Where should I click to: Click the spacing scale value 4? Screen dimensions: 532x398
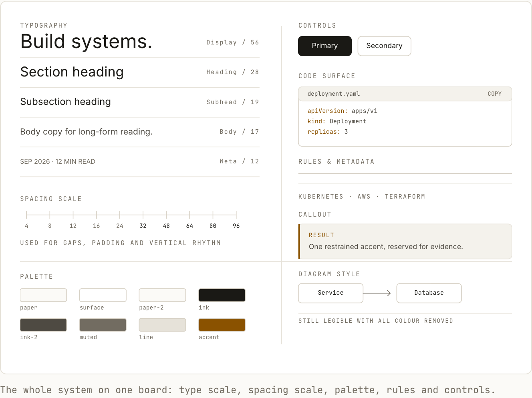(26, 226)
